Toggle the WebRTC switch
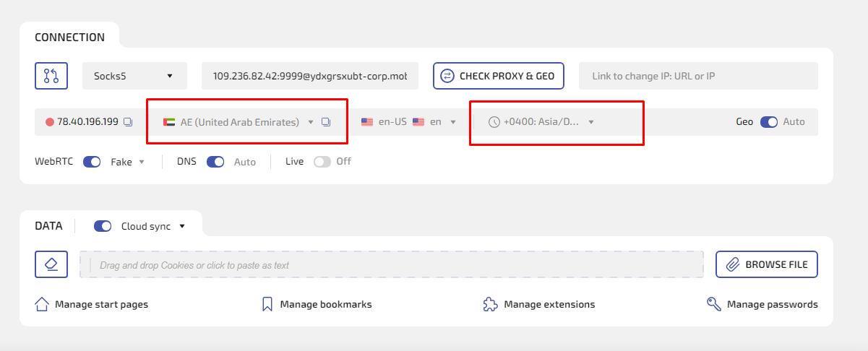 coord(92,162)
